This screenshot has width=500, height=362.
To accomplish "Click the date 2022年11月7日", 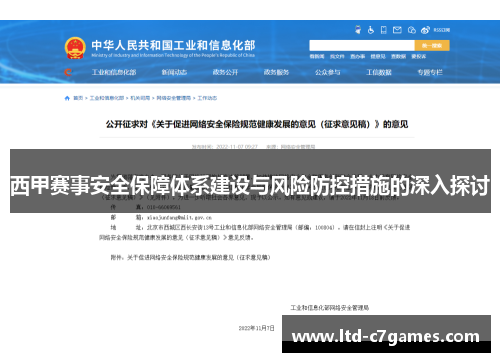I will coord(256,328).
